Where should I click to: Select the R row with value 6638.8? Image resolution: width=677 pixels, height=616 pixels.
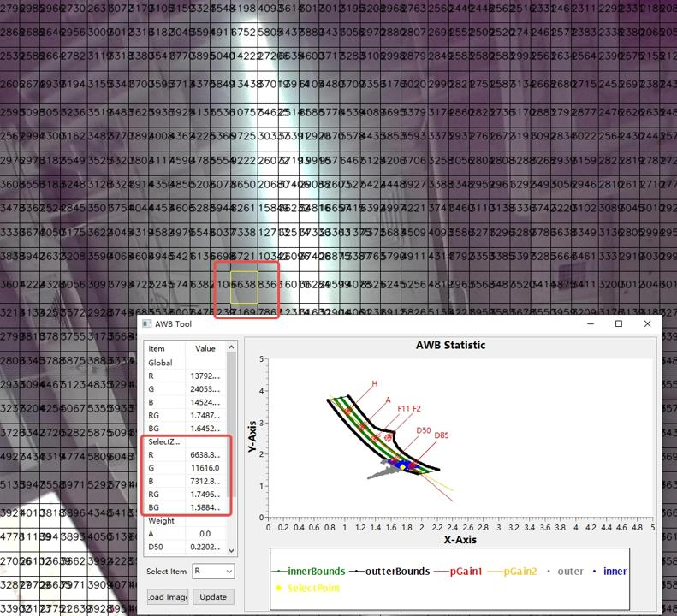coord(185,454)
